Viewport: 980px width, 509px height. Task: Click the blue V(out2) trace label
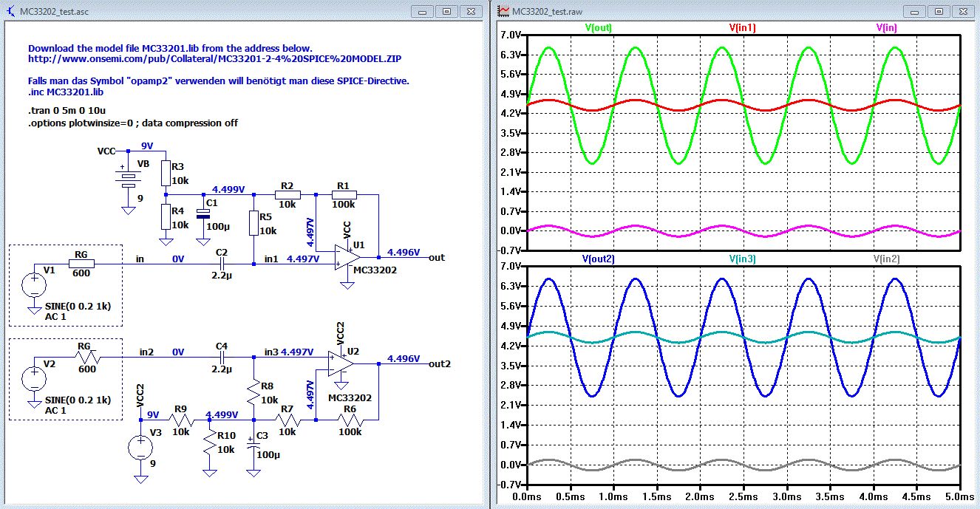(x=598, y=259)
